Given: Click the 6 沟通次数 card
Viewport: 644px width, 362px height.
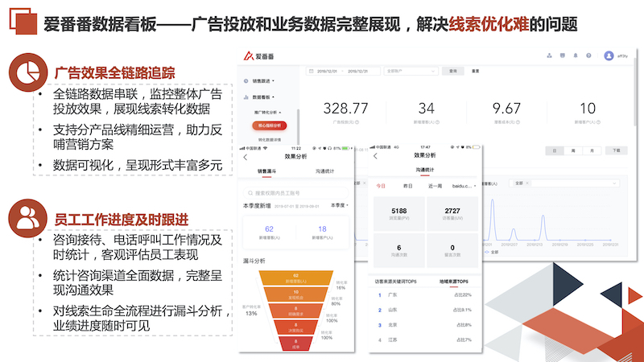Looking at the screenshot, I should coord(399,250).
